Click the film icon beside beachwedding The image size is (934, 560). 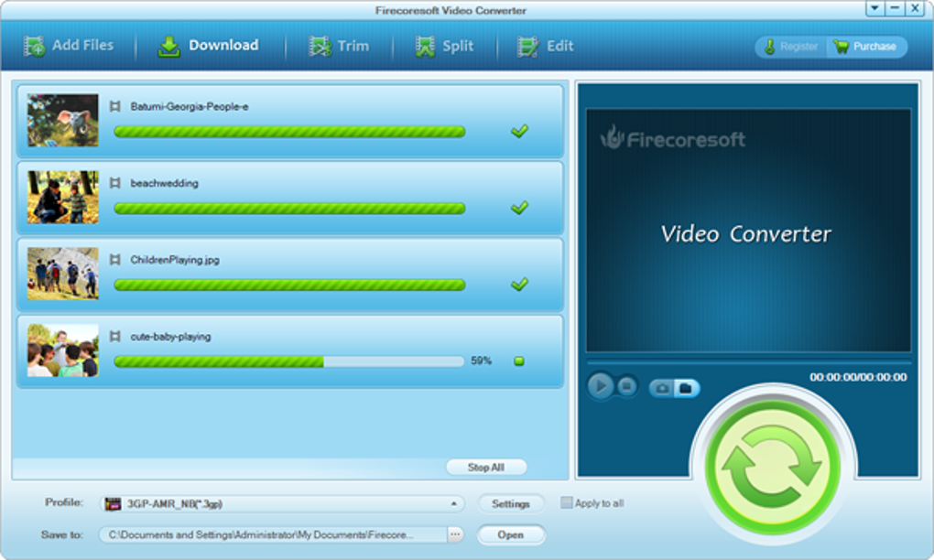115,183
